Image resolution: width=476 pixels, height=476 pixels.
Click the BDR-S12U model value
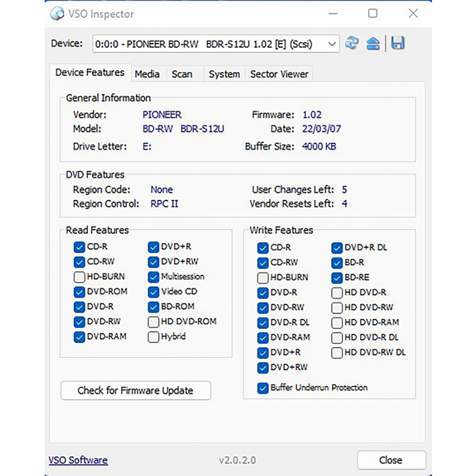coord(202,129)
